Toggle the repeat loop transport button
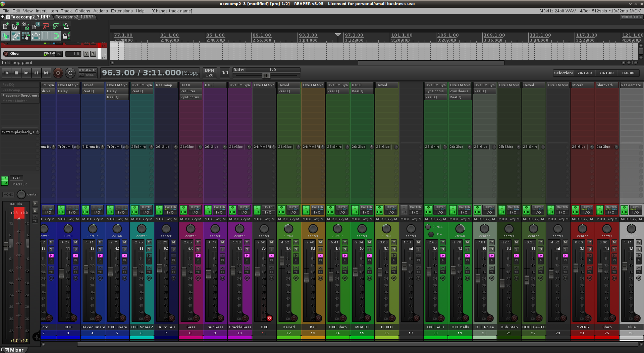 click(x=70, y=73)
